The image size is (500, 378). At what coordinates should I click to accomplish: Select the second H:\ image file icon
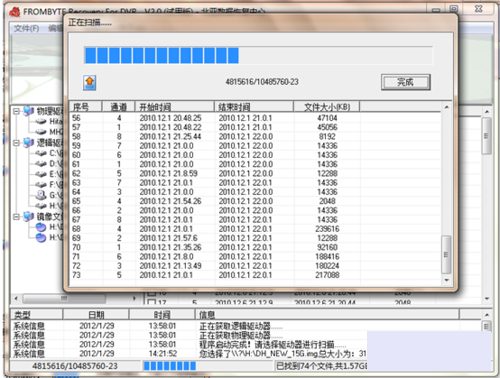[x=41, y=238]
